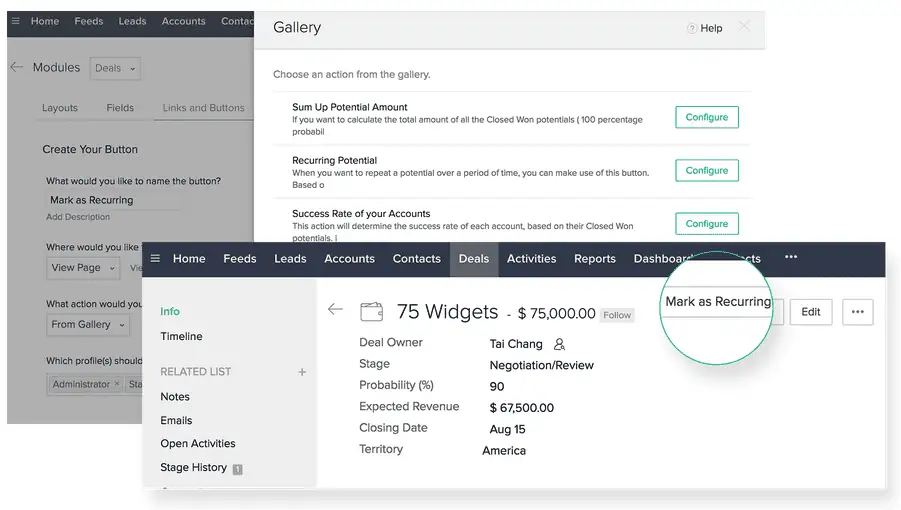Click the back arrow next to Modules
901x510 pixels.
(16, 67)
